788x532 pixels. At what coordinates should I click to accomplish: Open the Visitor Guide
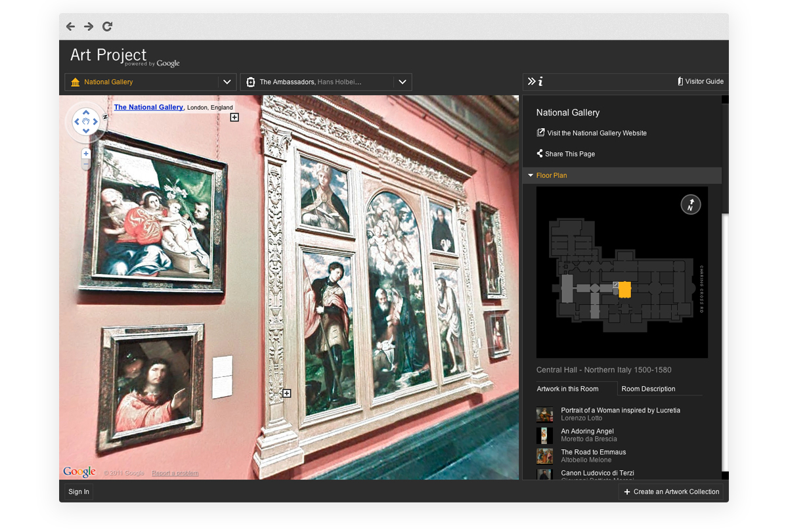pos(701,81)
